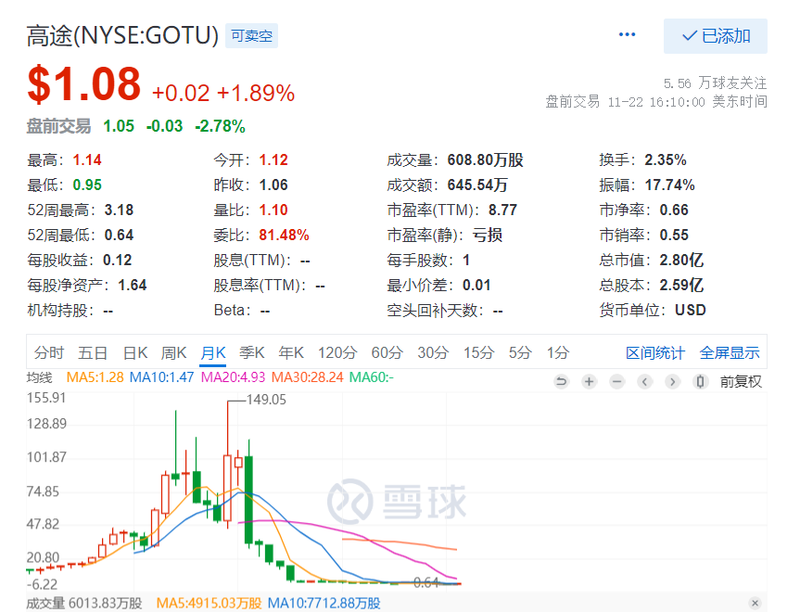
Task: Close the volume panel with the X icon
Action: [x=755, y=603]
